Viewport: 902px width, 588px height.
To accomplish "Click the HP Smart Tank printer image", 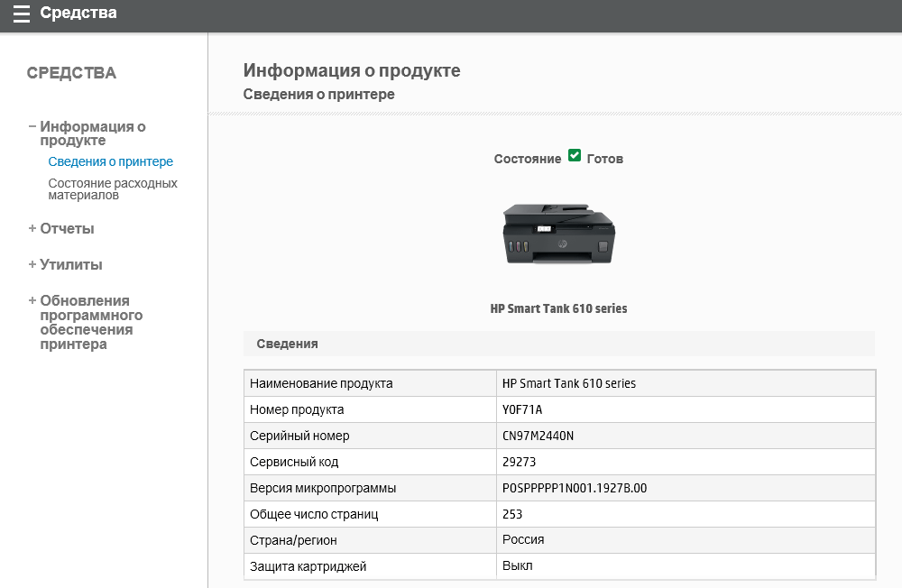I will 558,234.
